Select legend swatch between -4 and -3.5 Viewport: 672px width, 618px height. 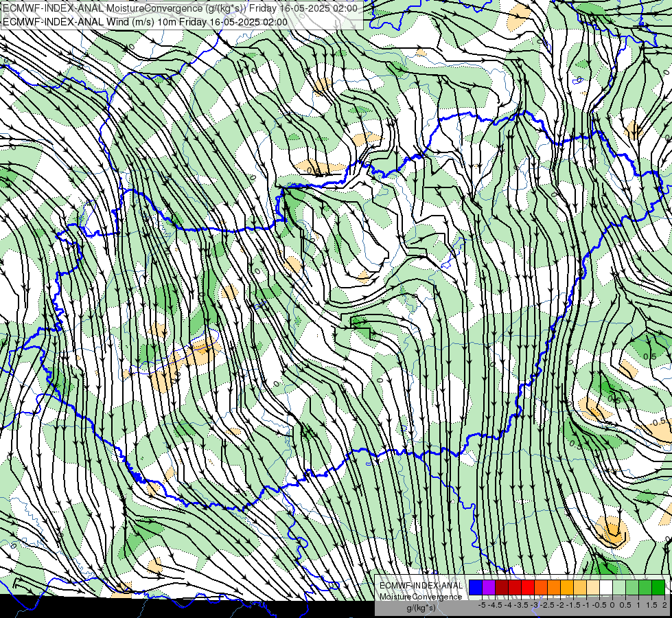point(515,588)
